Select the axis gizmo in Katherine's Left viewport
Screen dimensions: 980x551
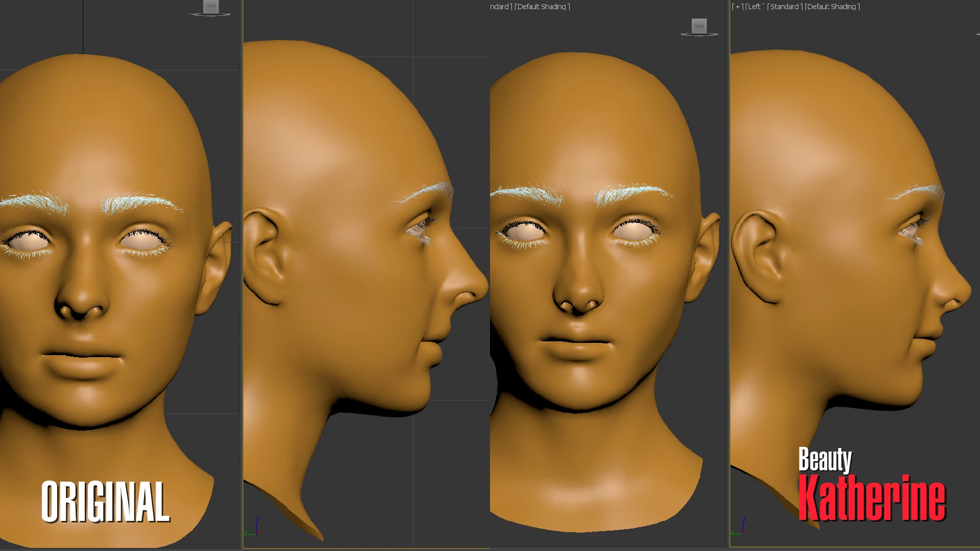pyautogui.click(x=739, y=527)
